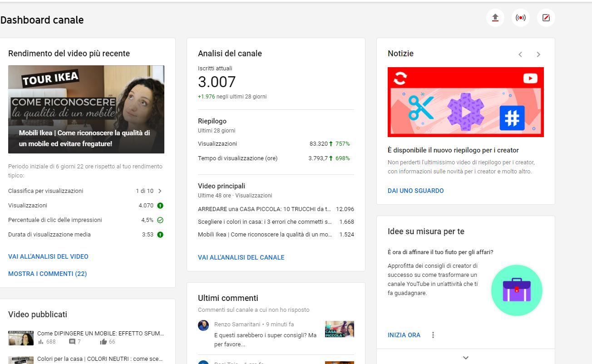Click the views icon showing 688
This screenshot has height=364, width=592.
pos(41,342)
